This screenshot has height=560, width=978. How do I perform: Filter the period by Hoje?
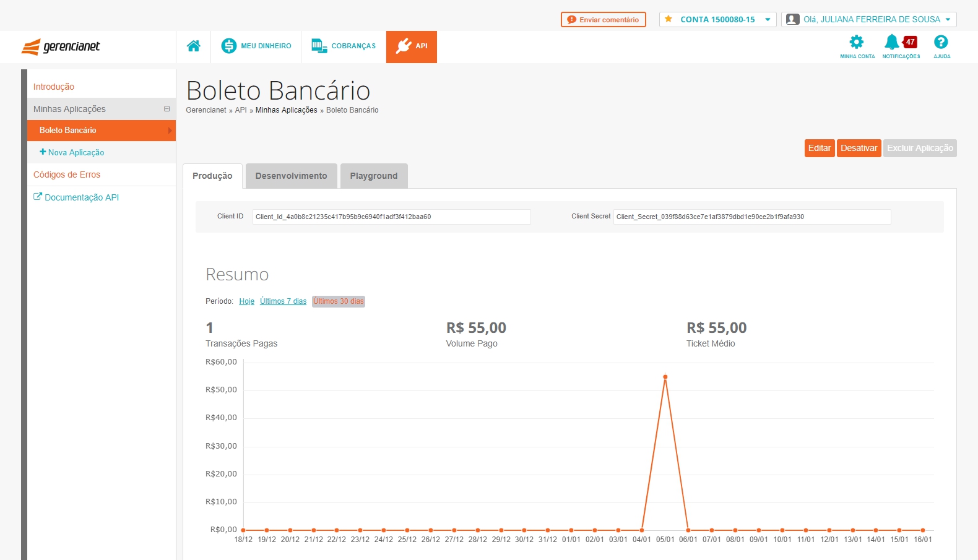247,301
